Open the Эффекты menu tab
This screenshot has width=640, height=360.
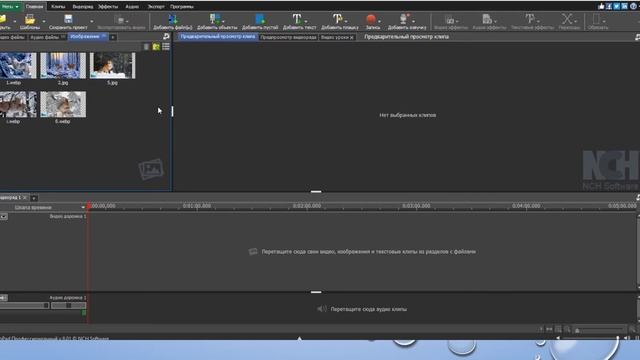click(x=108, y=7)
